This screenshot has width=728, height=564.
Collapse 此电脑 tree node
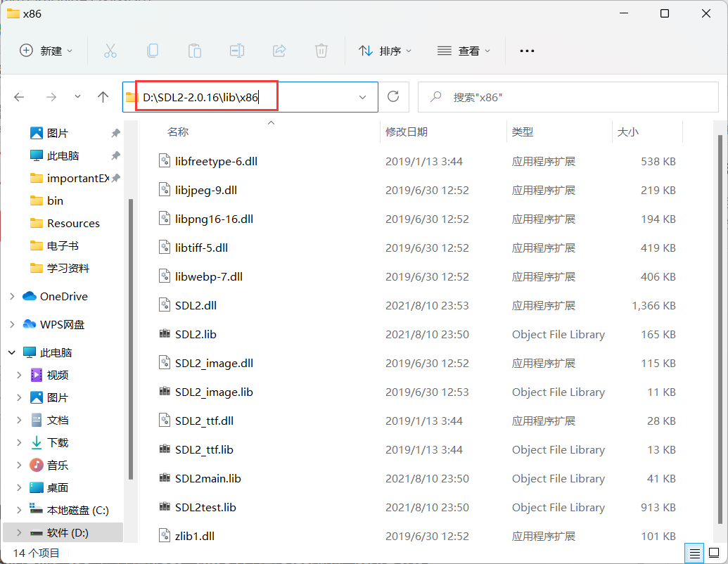(x=12, y=352)
